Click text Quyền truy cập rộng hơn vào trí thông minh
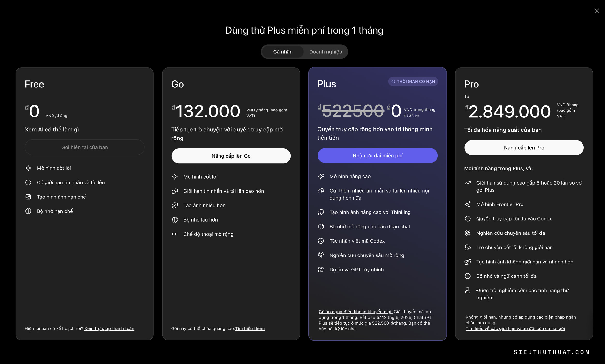The image size is (605, 364). point(375,133)
